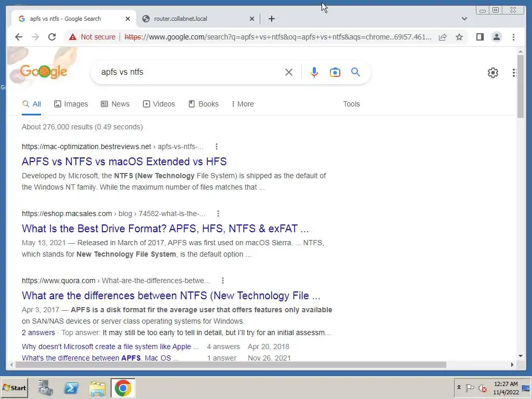This screenshot has width=532, height=399.
Task: Open the Chrome side panel icon
Action: click(480, 37)
